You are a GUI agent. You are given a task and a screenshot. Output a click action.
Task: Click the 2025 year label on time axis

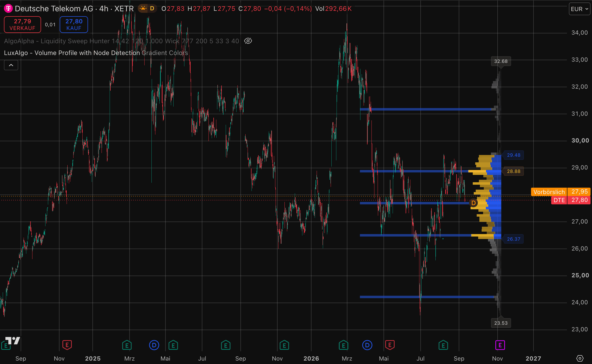pos(93,358)
